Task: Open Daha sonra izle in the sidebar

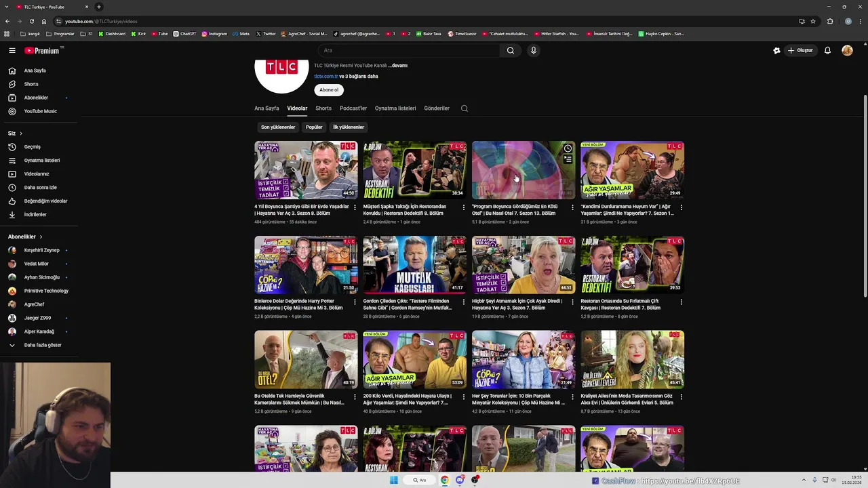Action: 41,188
